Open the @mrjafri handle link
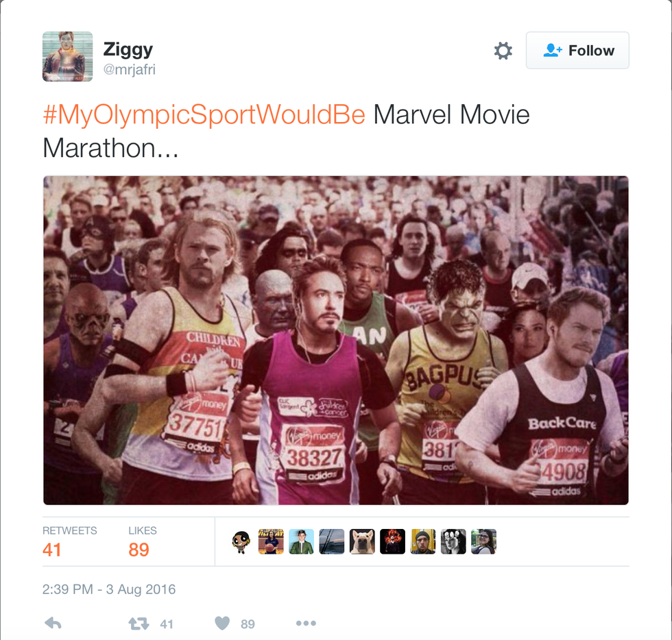 (x=129, y=69)
